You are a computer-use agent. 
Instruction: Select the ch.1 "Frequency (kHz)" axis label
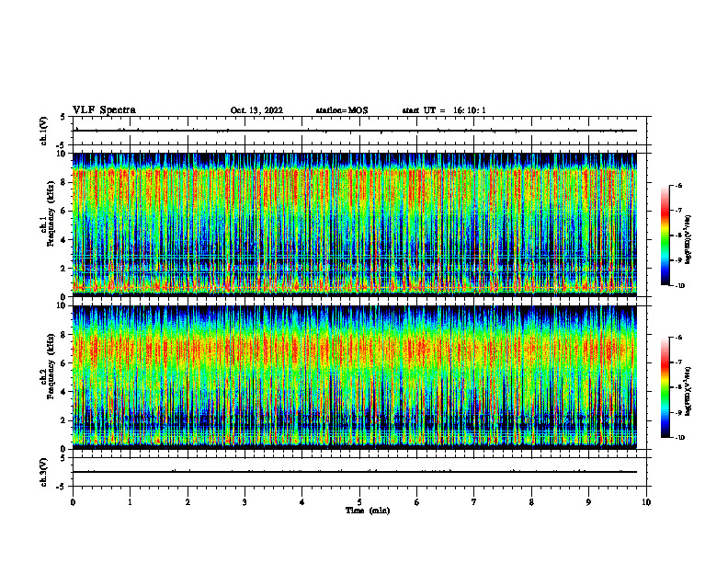(x=51, y=213)
